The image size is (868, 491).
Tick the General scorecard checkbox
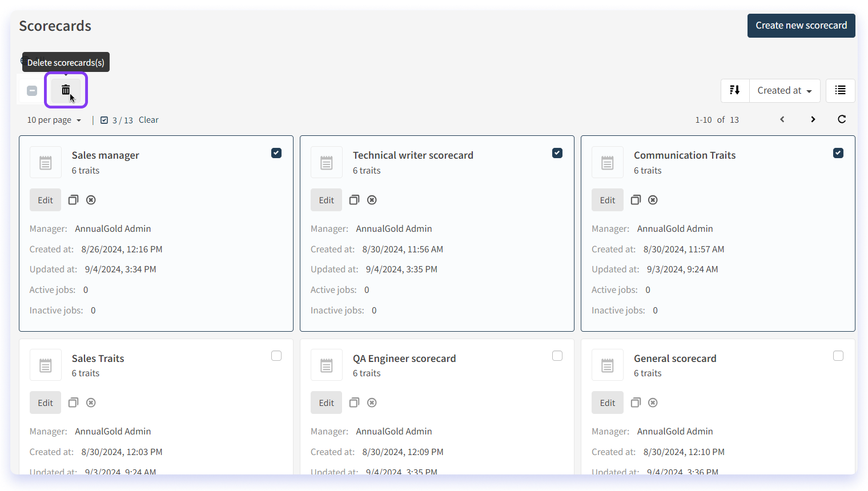tap(838, 356)
